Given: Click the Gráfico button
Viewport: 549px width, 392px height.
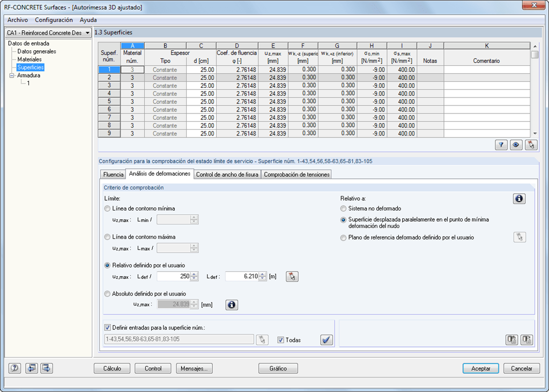Looking at the screenshot, I should [278, 368].
